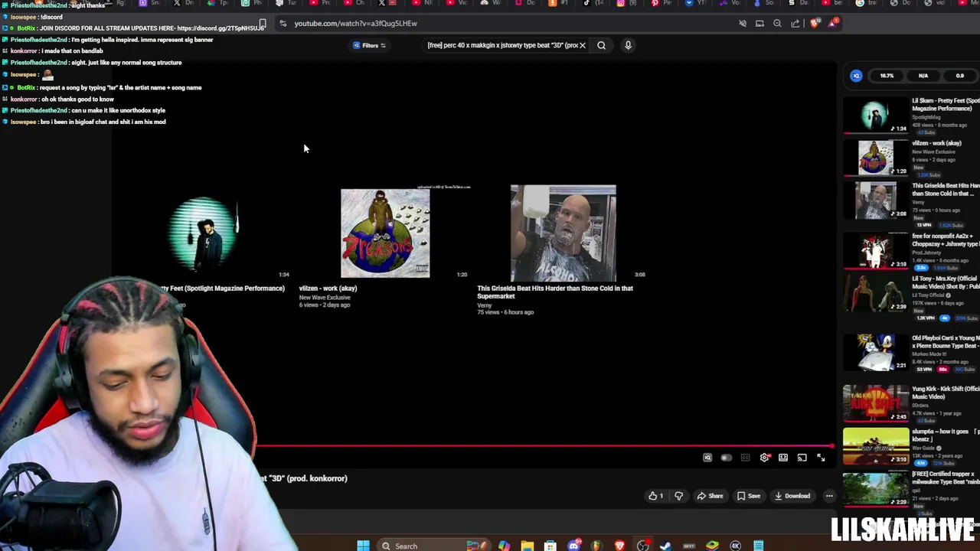Screen dimensions: 980x551
Task: Open site information icon in address bar
Action: click(283, 24)
